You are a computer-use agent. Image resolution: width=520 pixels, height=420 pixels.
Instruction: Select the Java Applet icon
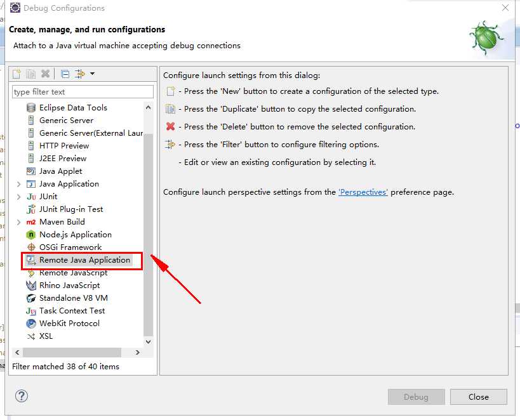pos(31,171)
